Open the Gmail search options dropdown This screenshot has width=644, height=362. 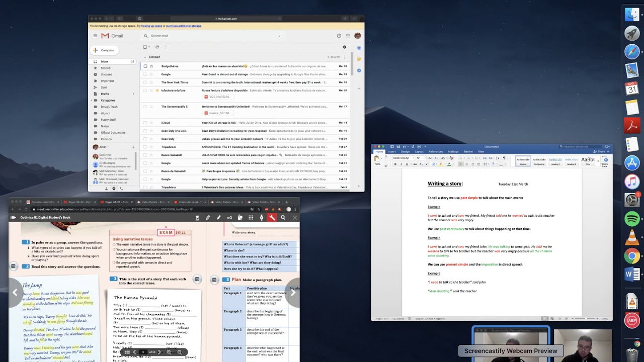click(x=279, y=36)
